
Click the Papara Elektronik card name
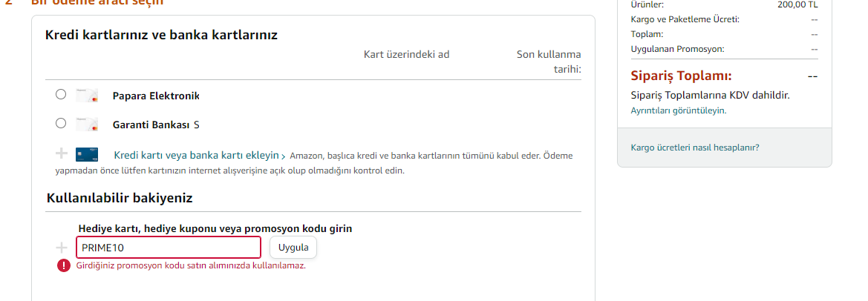tap(156, 96)
